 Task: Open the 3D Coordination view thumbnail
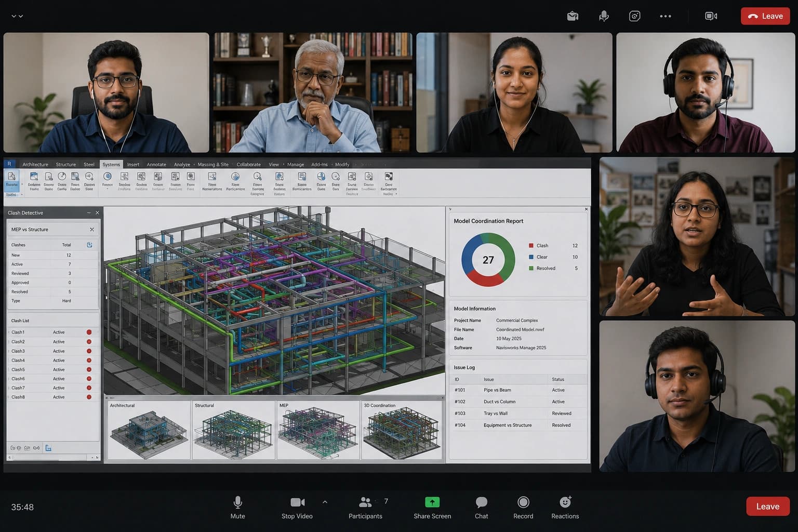tap(402, 430)
